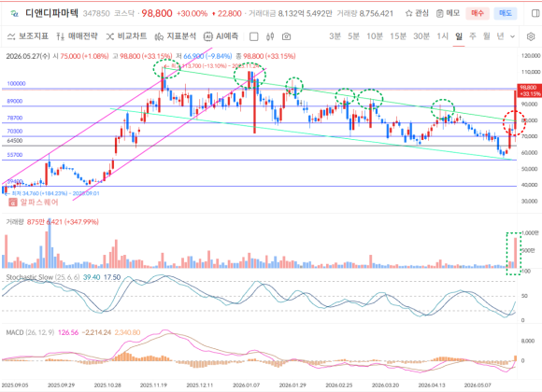Click the 39400 price line label

(15, 181)
